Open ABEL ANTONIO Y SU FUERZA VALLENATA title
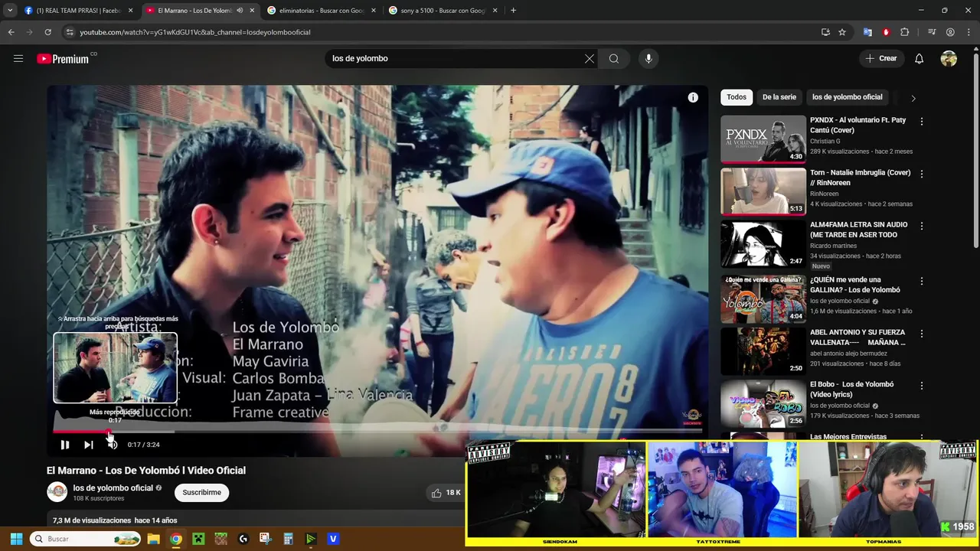 pyautogui.click(x=857, y=337)
